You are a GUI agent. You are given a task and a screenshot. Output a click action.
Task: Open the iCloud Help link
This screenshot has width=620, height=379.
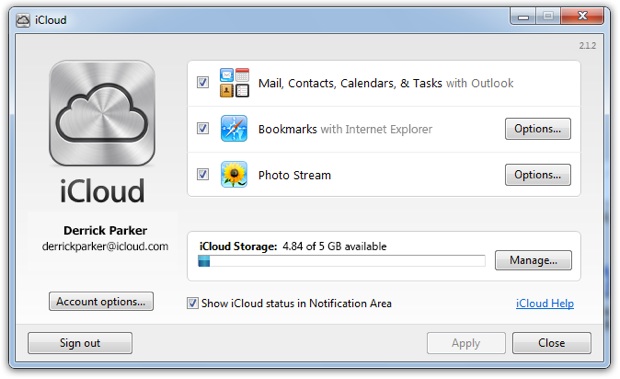point(545,303)
